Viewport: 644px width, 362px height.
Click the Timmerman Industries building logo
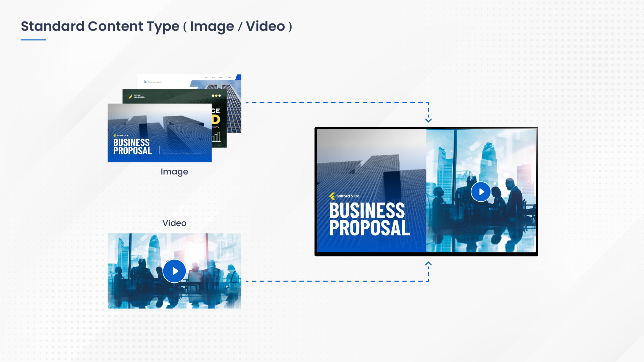click(x=145, y=82)
